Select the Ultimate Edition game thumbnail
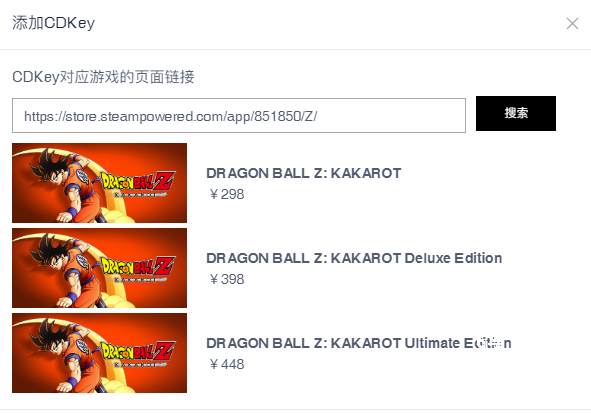 click(100, 353)
